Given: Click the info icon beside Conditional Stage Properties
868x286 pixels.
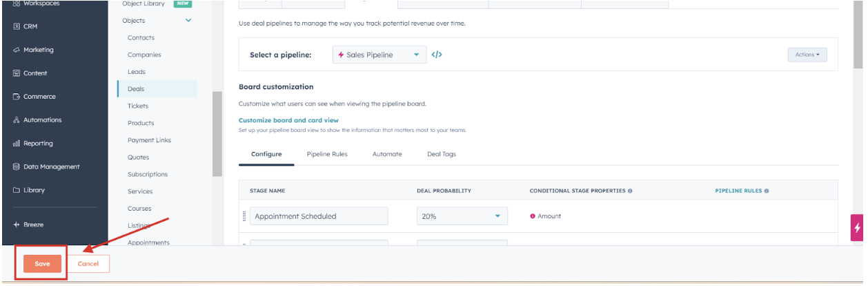Looking at the screenshot, I should point(630,191).
